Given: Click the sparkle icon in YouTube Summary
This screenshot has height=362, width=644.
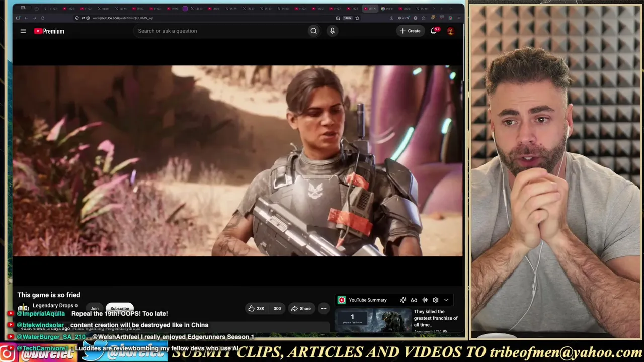Looking at the screenshot, I should (403, 300).
